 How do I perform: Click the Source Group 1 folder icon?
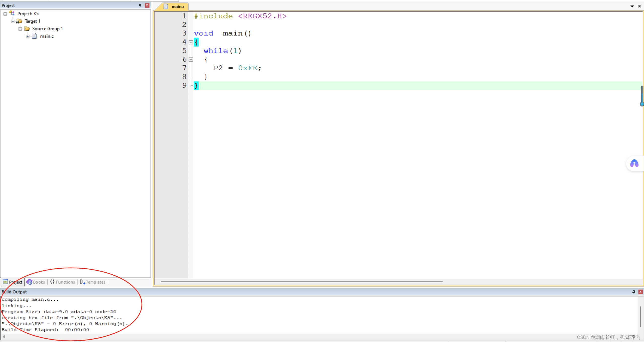27,29
